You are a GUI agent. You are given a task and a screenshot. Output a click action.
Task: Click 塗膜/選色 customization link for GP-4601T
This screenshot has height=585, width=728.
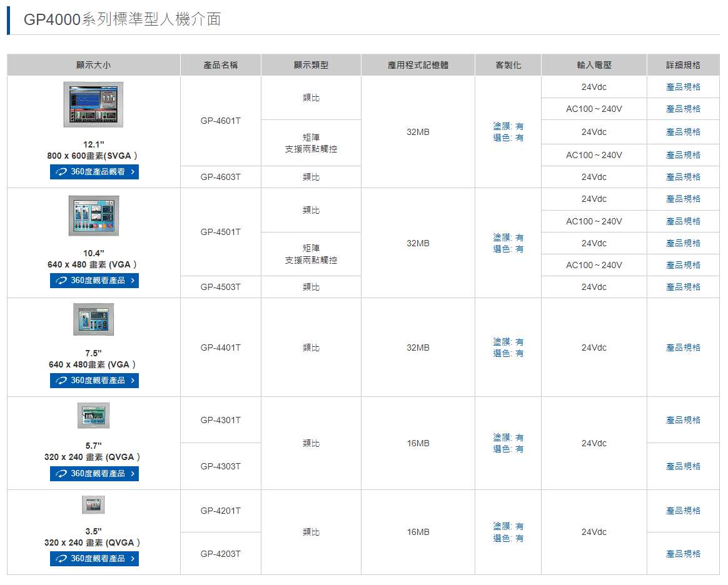(x=508, y=132)
